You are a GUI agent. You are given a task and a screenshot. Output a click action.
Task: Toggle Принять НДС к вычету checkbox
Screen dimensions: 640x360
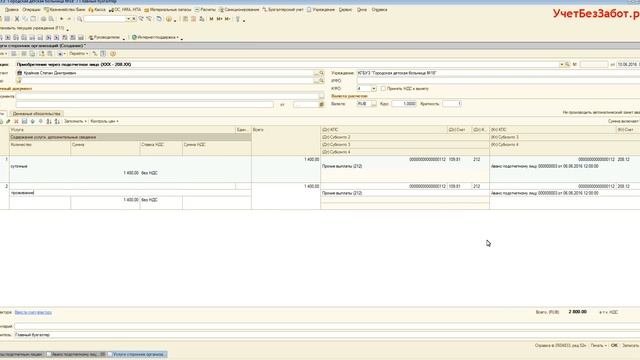383,89
